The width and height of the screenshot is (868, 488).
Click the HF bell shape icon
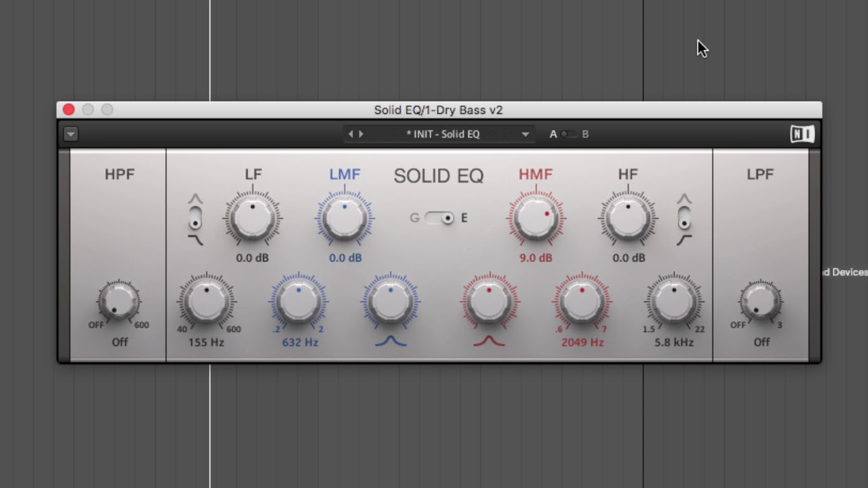(x=684, y=199)
